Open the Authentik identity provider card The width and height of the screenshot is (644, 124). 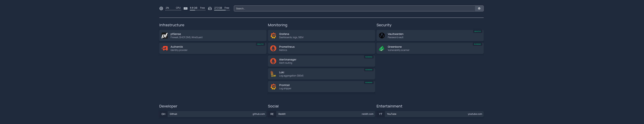(213, 48)
